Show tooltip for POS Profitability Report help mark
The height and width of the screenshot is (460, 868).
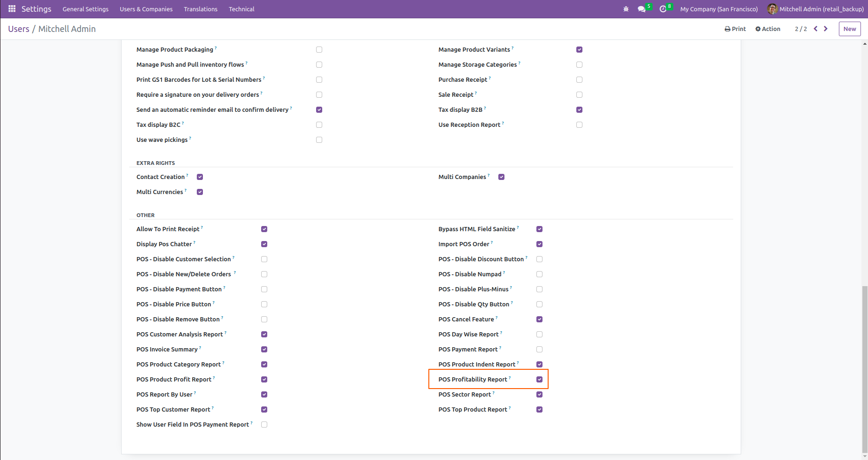[510, 378]
